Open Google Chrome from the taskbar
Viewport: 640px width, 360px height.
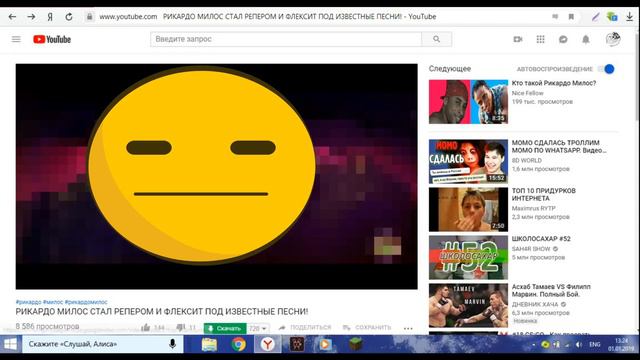tap(238, 344)
